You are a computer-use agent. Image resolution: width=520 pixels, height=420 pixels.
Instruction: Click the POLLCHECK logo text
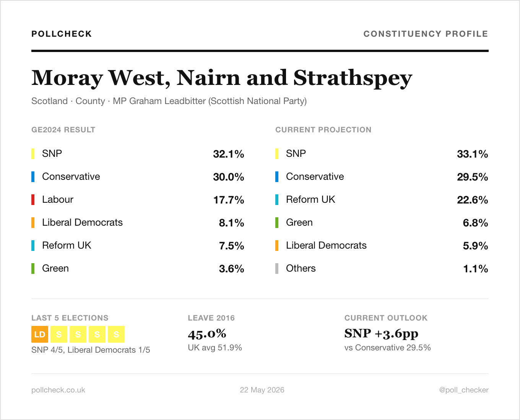(62, 34)
